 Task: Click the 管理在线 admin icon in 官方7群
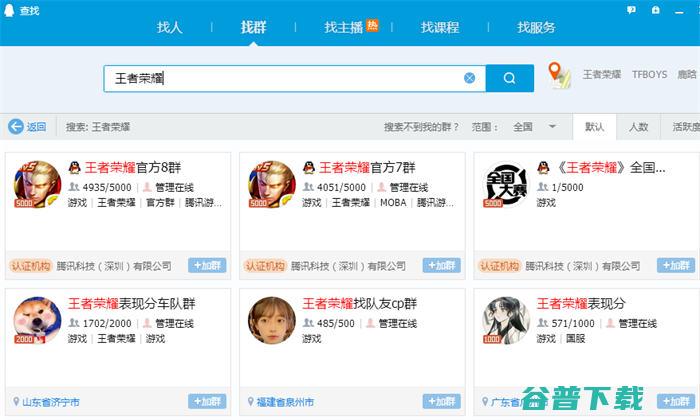[381, 187]
